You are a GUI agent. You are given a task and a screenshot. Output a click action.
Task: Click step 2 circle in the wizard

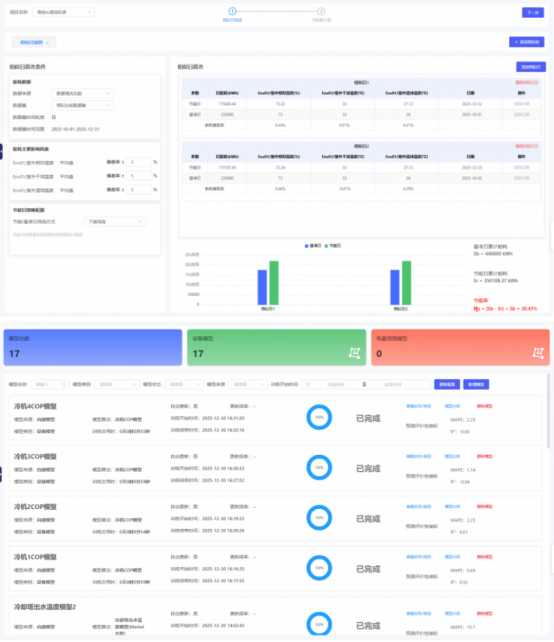pyautogui.click(x=321, y=11)
